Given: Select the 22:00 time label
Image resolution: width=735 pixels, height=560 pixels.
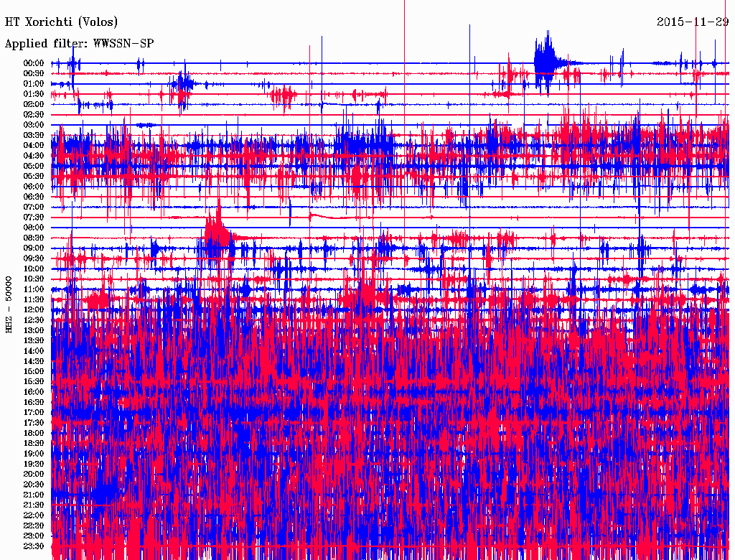Looking at the screenshot, I should [x=34, y=515].
